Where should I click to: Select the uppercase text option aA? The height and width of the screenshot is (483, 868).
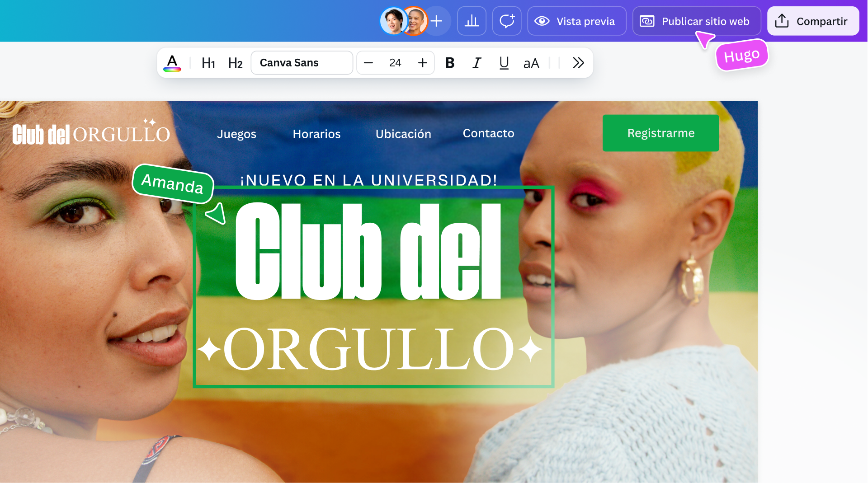pyautogui.click(x=532, y=63)
